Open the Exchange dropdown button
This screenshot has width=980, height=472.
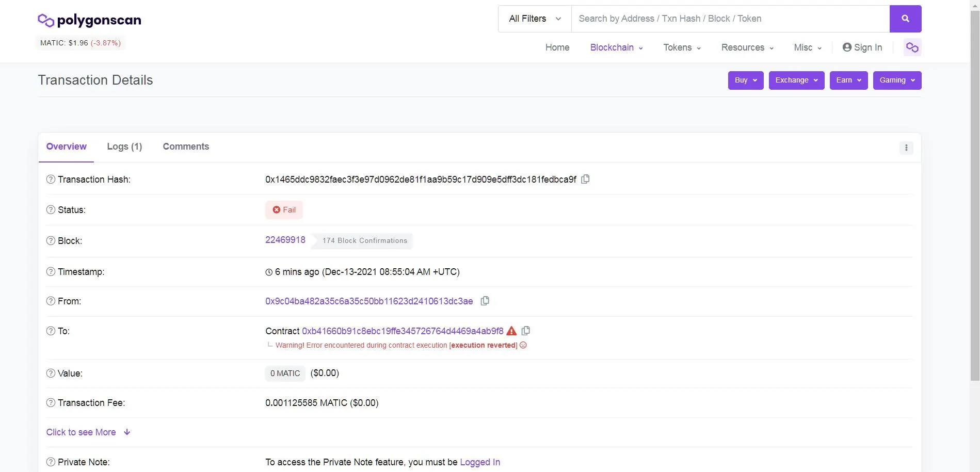797,80
